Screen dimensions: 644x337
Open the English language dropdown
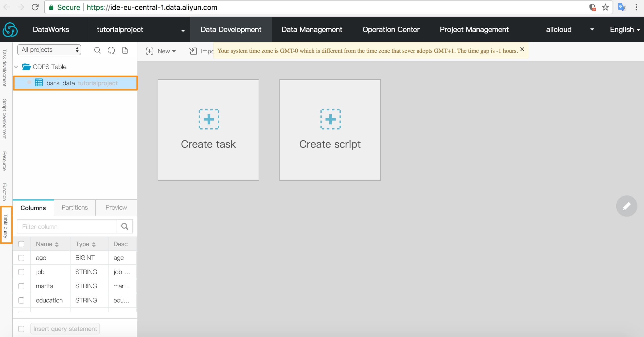625,30
